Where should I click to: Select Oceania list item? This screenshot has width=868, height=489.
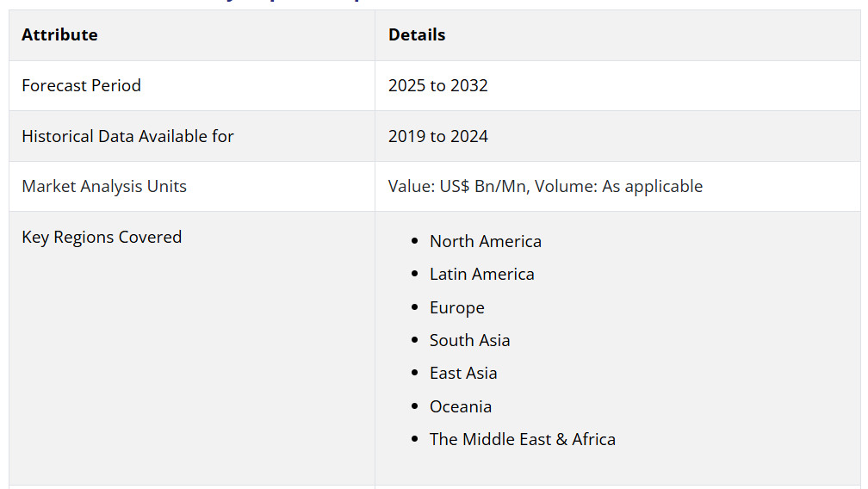click(x=461, y=406)
